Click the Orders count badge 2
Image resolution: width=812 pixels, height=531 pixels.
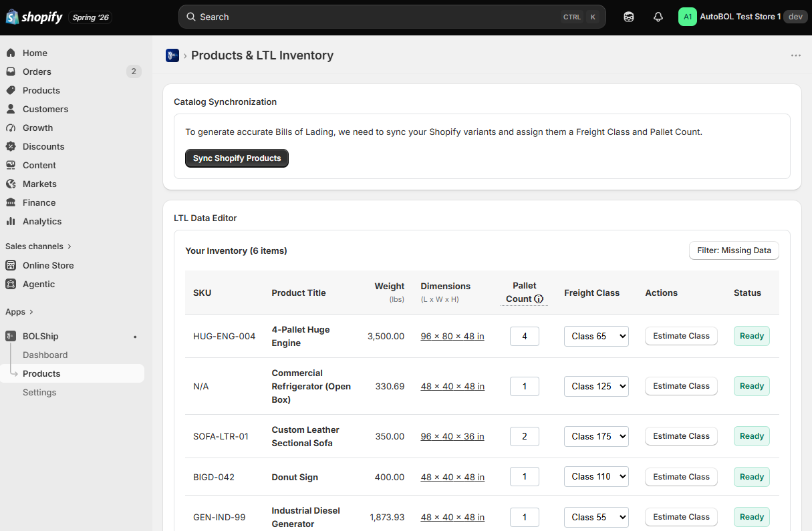(x=134, y=71)
